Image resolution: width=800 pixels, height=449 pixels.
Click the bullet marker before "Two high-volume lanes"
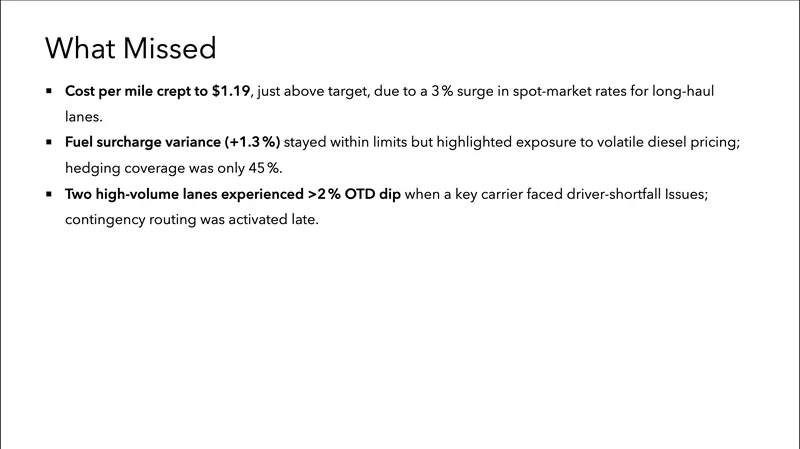click(x=48, y=194)
